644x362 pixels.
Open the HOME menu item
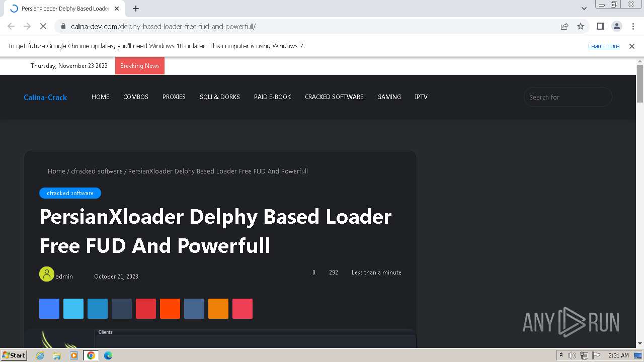coord(101,97)
